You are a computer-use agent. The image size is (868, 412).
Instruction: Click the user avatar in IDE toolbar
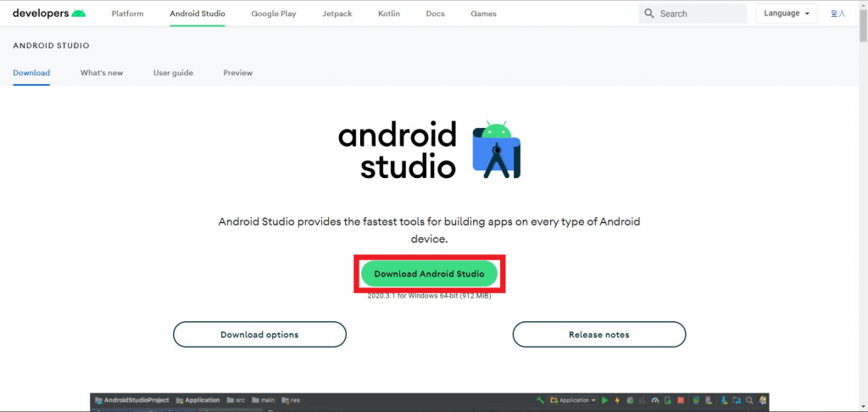pyautogui.click(x=763, y=400)
